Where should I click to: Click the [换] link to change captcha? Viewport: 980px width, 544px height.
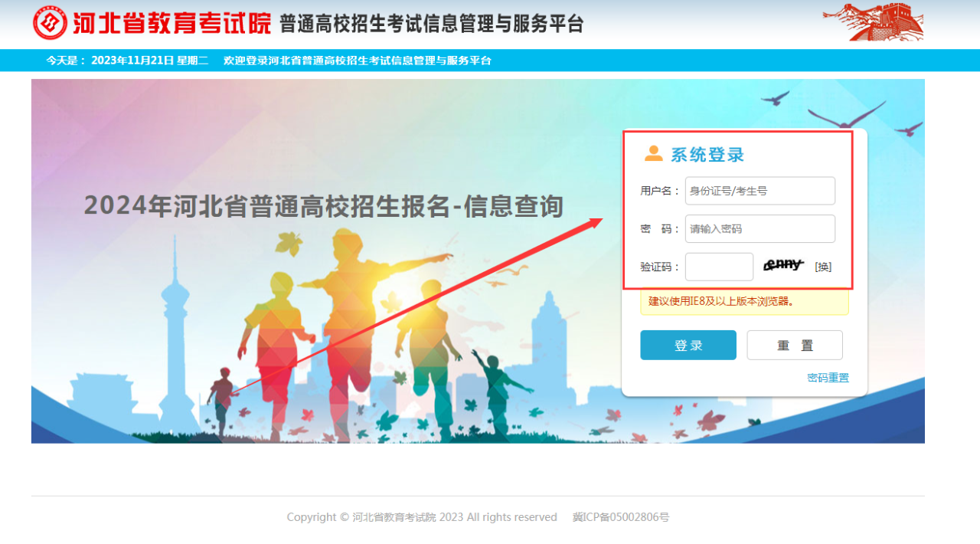coord(823,267)
